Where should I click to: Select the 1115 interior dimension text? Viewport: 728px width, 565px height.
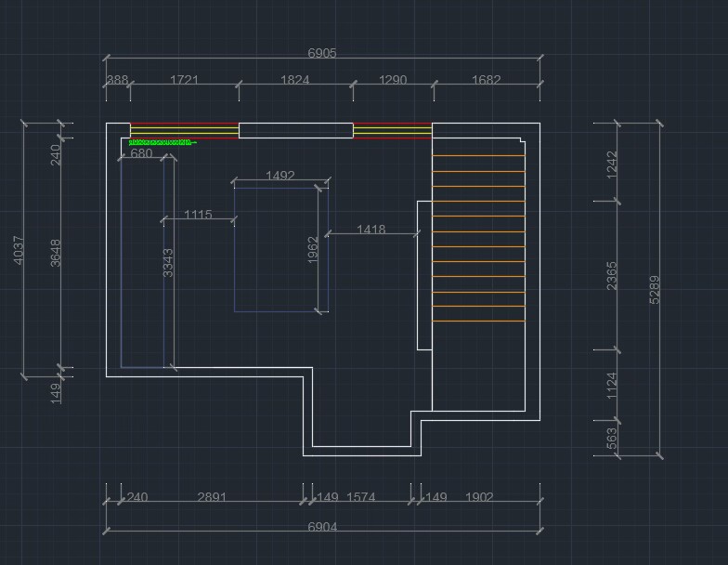[198, 215]
